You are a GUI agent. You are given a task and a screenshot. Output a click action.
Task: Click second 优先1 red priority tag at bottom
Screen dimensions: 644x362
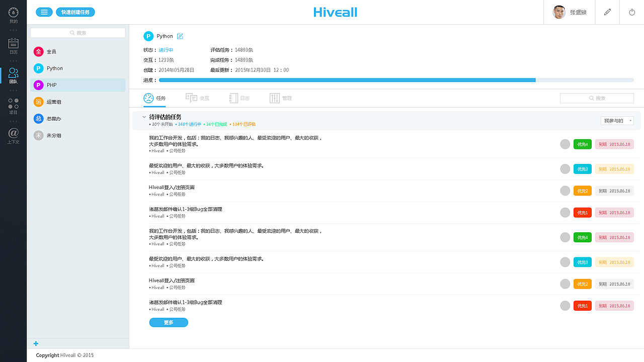pyautogui.click(x=583, y=306)
